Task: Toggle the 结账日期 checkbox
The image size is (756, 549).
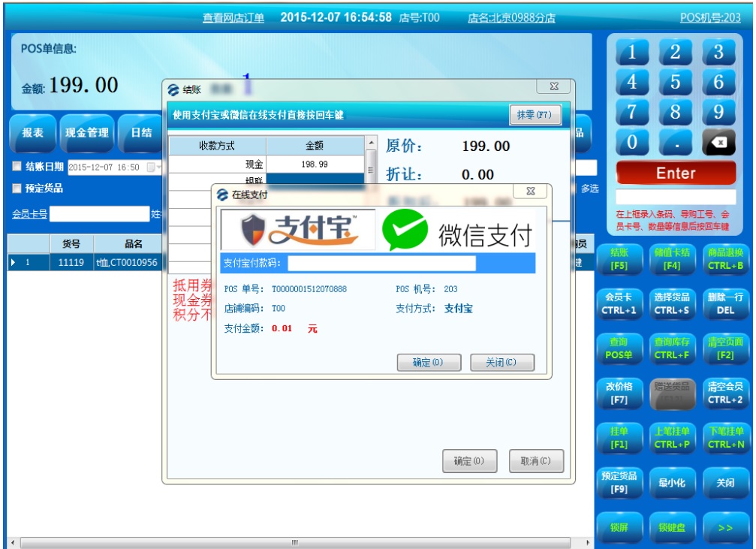Action: coord(17,167)
